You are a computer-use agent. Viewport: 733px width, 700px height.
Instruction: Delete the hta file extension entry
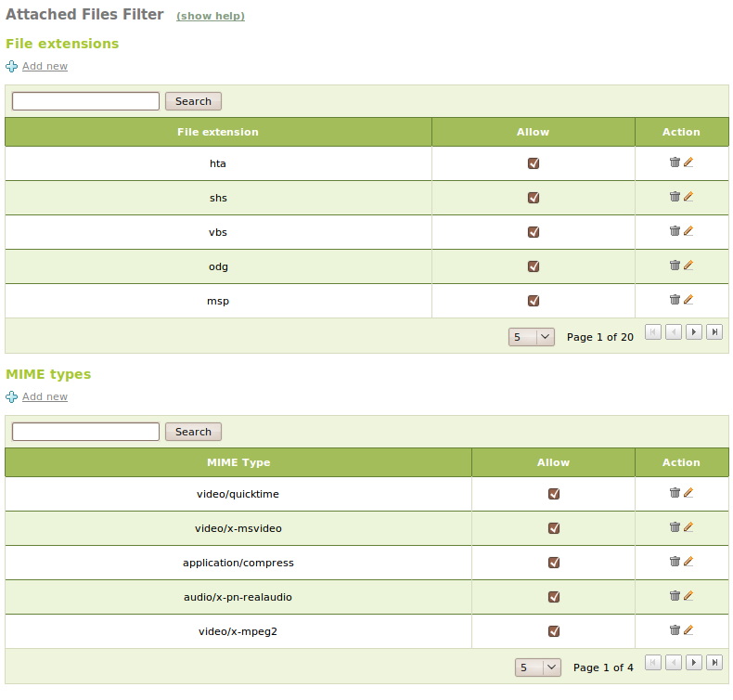click(x=675, y=162)
